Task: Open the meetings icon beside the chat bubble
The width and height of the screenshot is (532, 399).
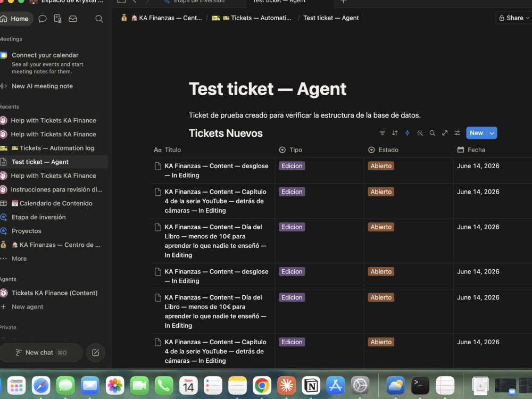Action: pos(57,19)
